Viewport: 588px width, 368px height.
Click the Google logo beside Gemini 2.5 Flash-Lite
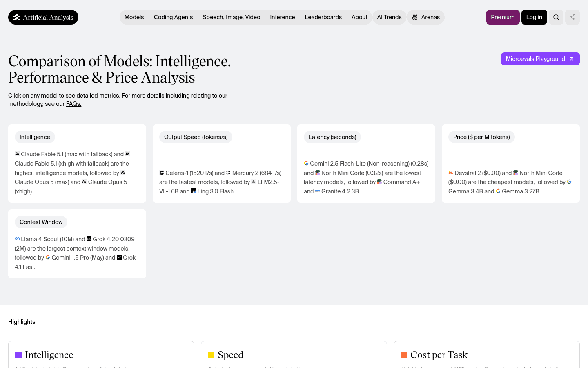click(306, 164)
